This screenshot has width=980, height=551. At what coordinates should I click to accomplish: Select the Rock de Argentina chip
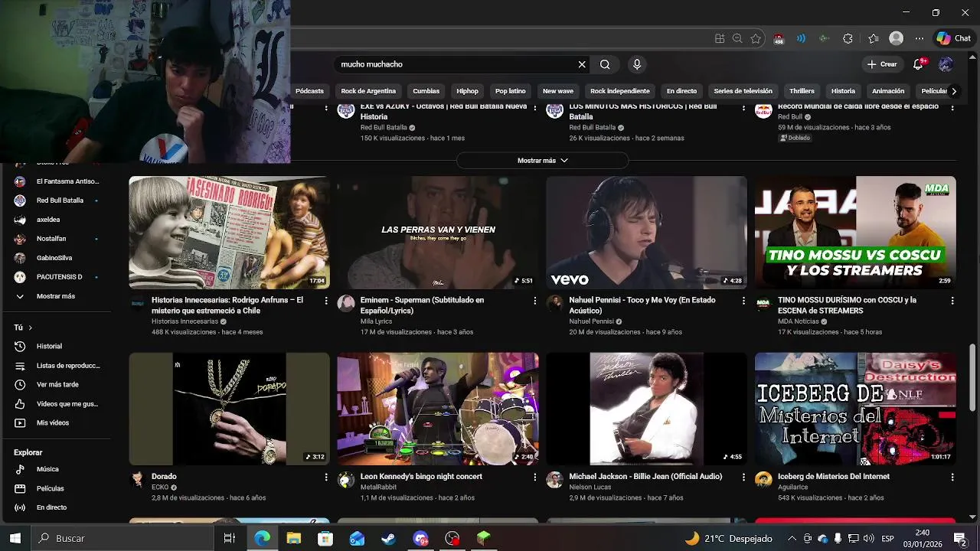(368, 91)
